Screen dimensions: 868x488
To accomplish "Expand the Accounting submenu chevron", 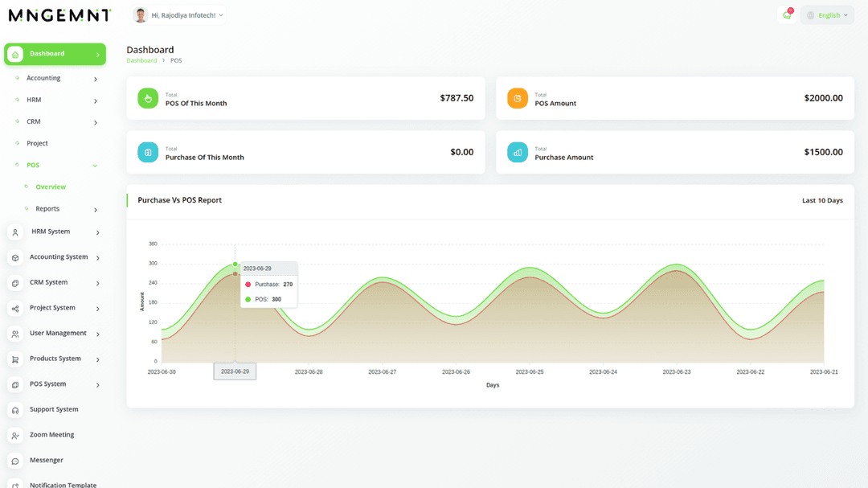I will point(96,80).
